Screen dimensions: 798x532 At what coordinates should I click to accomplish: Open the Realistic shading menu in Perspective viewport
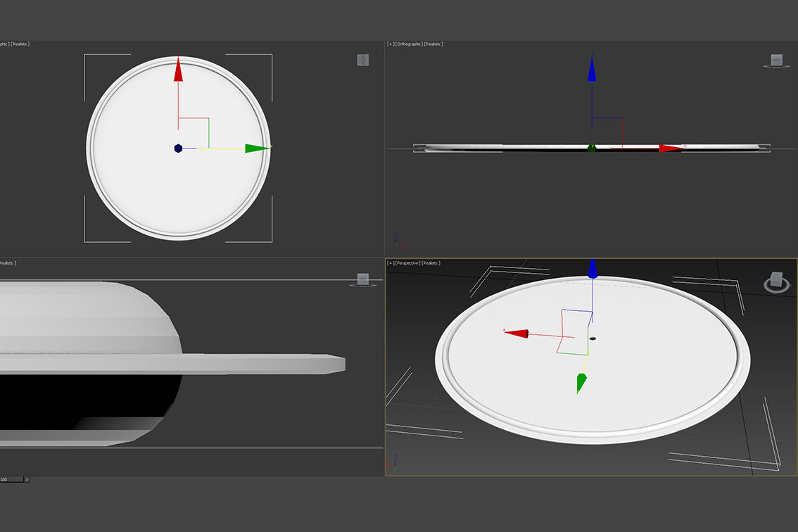point(431,263)
